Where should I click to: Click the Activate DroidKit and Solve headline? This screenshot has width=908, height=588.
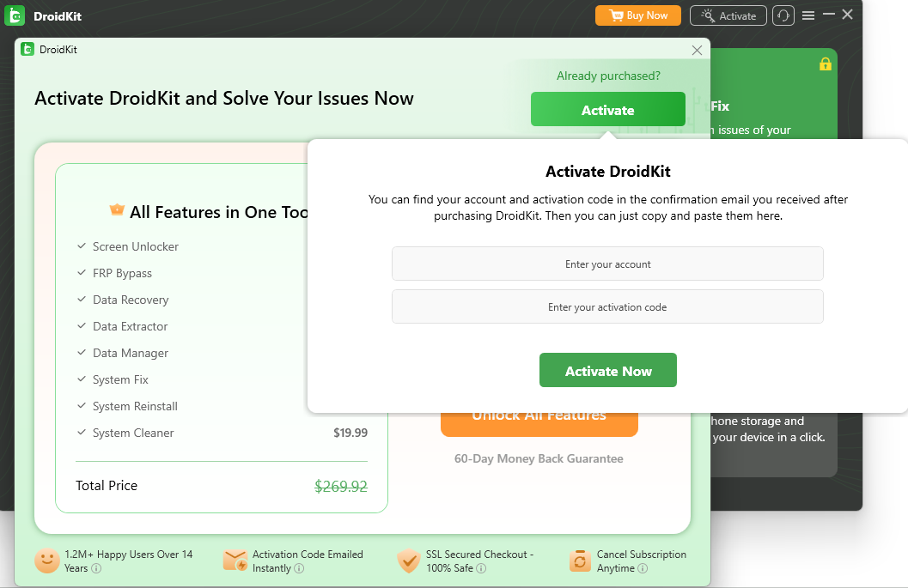click(224, 99)
